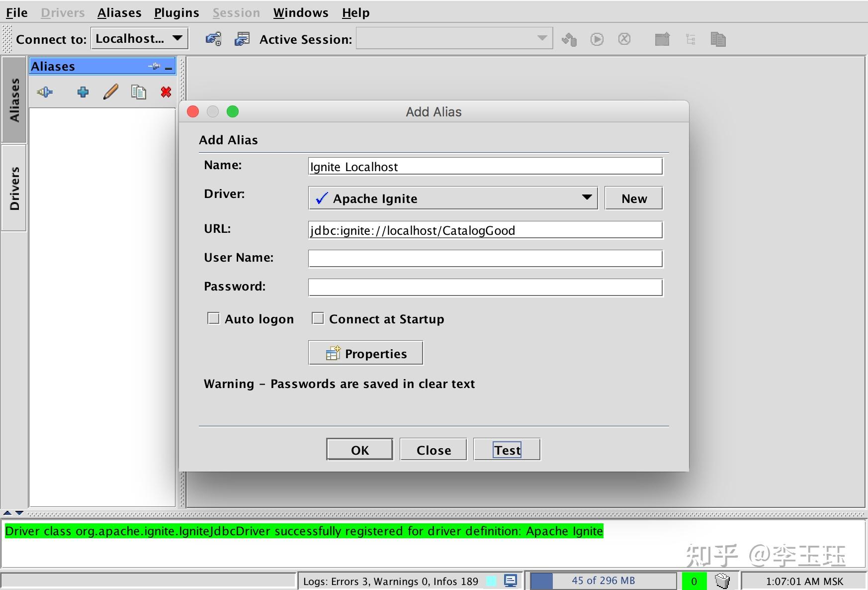The image size is (868, 590).
Task: Confirm the alias with OK
Action: coord(360,450)
